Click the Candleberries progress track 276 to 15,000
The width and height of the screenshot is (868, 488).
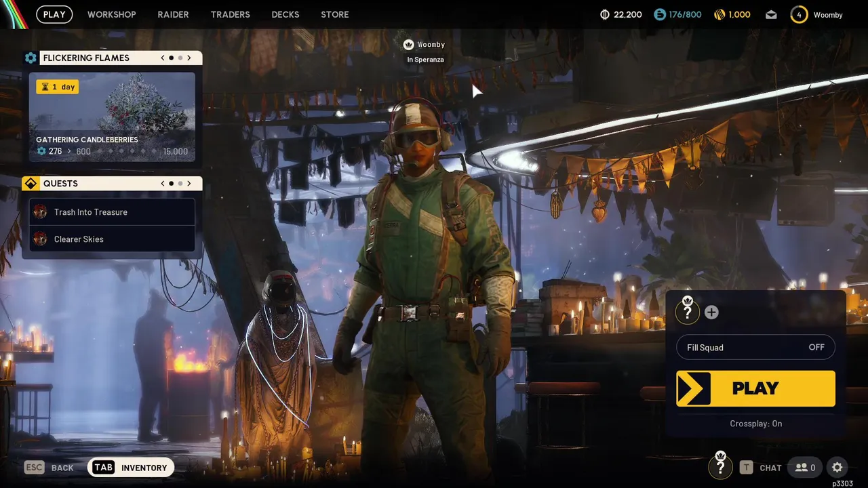(112, 151)
